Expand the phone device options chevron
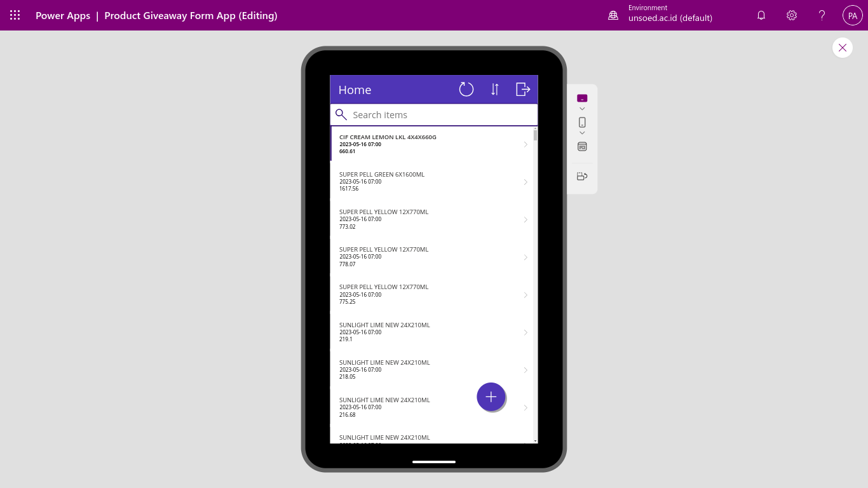The height and width of the screenshot is (488, 868). pyautogui.click(x=582, y=133)
